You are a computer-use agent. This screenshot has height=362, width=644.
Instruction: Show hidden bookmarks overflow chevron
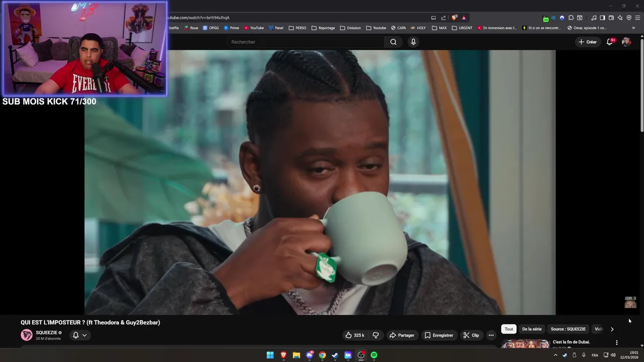click(633, 28)
